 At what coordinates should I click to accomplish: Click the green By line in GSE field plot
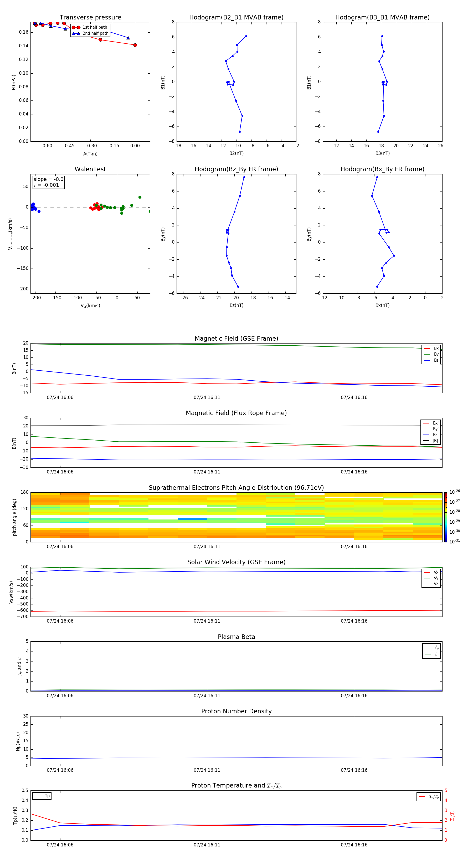point(236,345)
